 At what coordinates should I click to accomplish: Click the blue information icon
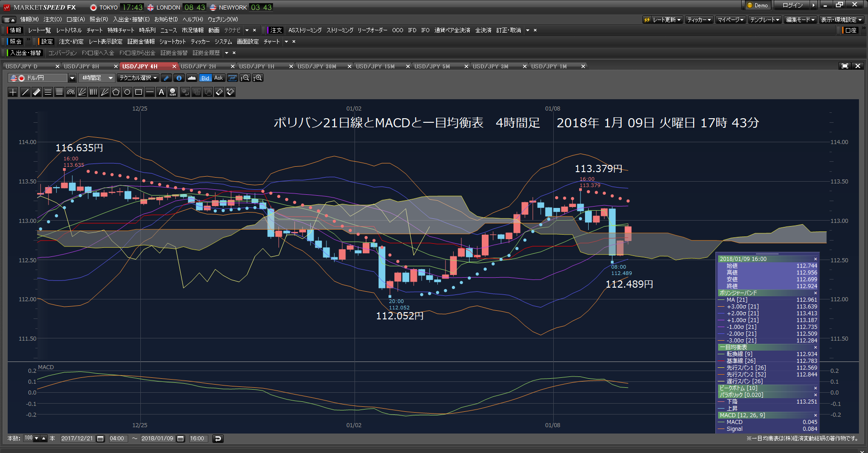tap(179, 78)
